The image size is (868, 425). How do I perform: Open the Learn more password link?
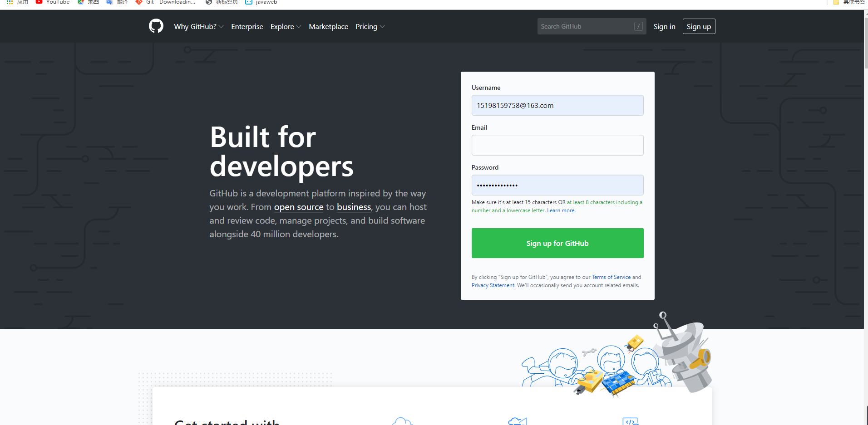(x=561, y=210)
